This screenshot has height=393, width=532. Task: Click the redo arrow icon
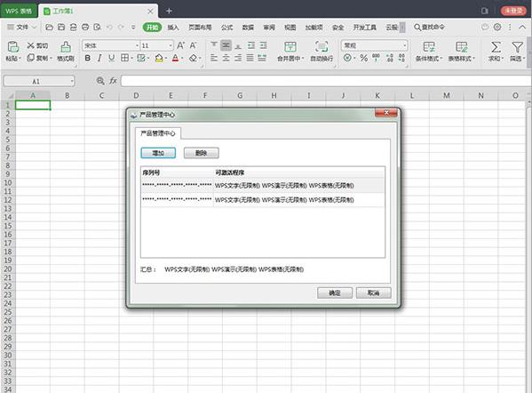121,28
